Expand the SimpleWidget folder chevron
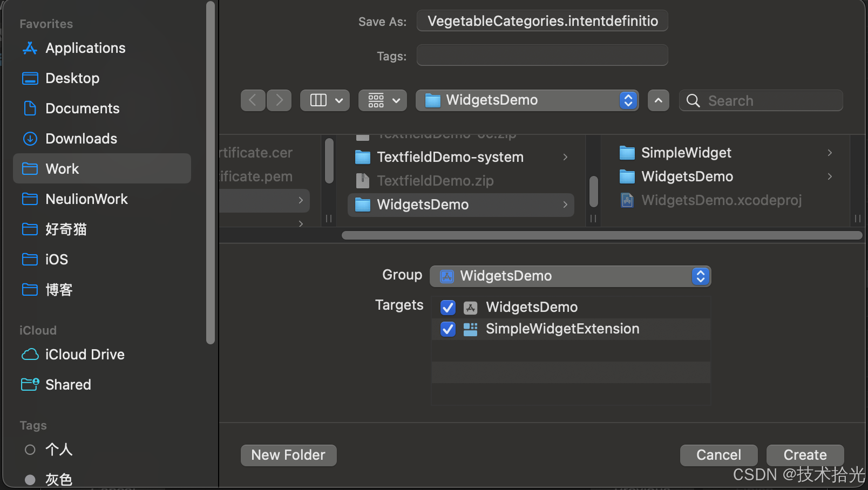Viewport: 868px width, 490px height. coord(830,153)
